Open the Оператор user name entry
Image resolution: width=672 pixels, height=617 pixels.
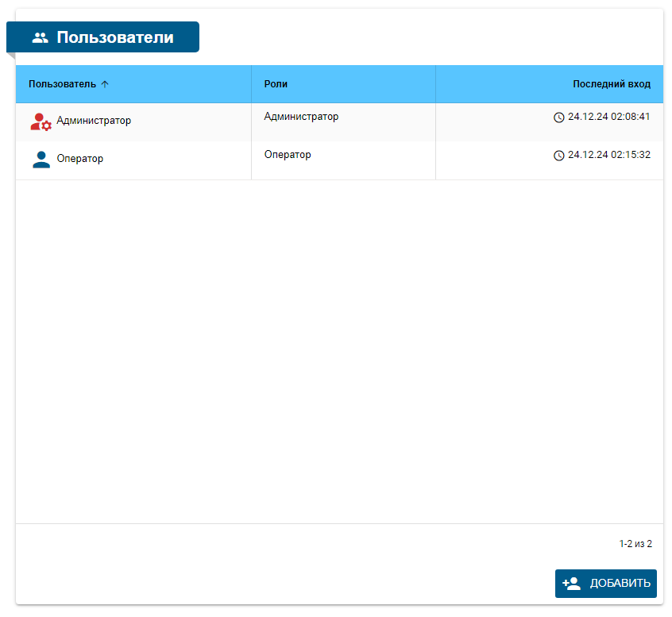[80, 159]
